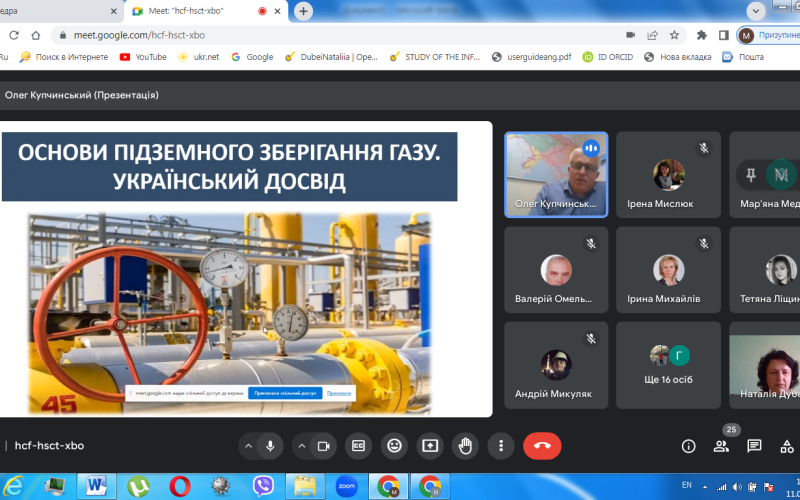
Task: Click the pin icon on Мар'яна tile
Action: [751, 175]
